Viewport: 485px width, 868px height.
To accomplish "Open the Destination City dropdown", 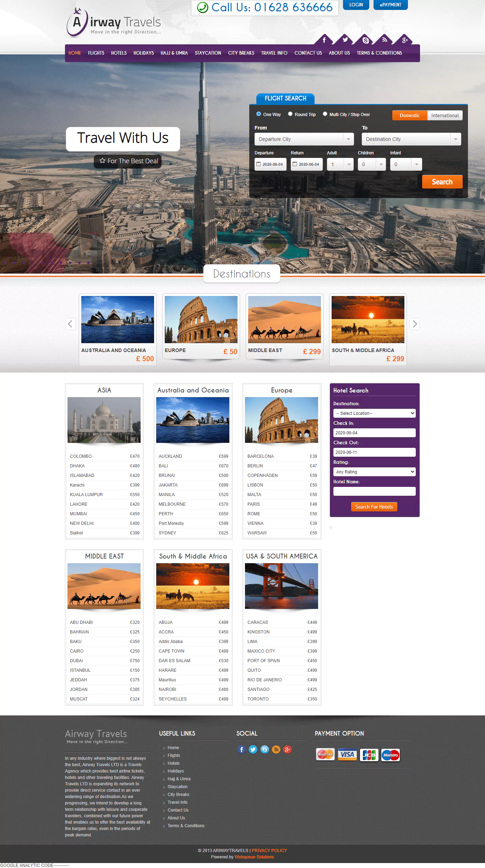I will 411,139.
